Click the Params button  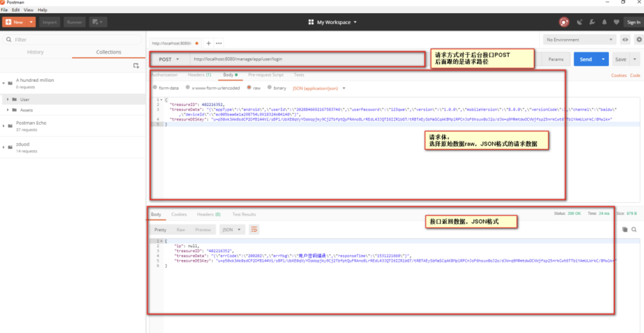coord(556,59)
